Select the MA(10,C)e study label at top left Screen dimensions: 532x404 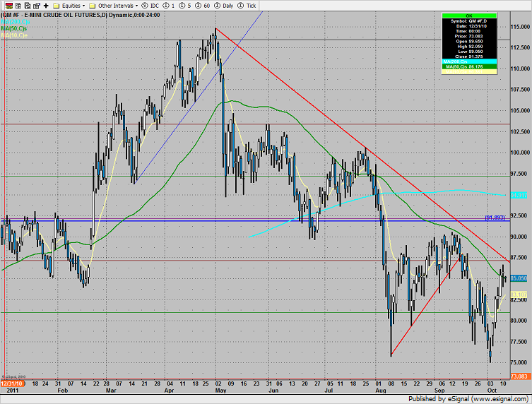[x=14, y=35]
